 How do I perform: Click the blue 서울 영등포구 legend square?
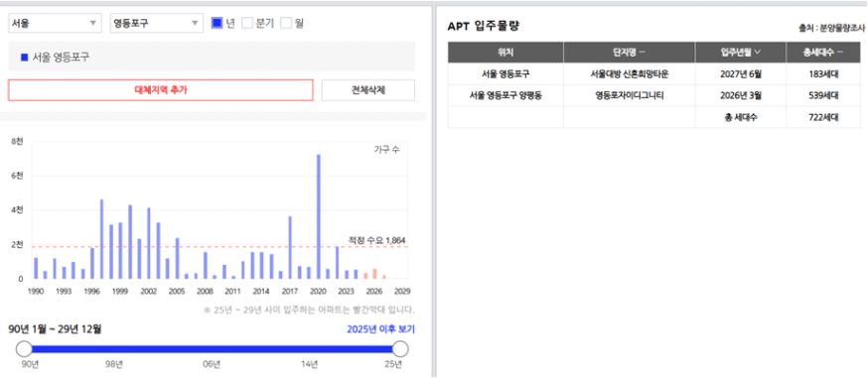tap(24, 57)
